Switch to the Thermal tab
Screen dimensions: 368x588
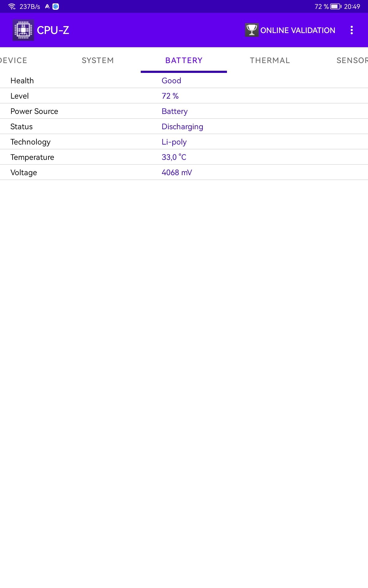pyautogui.click(x=270, y=60)
